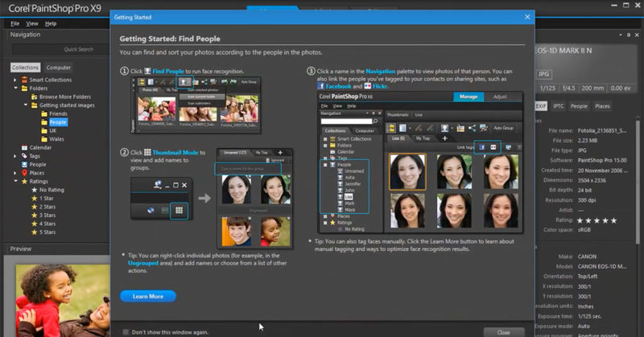
Task: Click the File name value Fotolia_2136851_S...
Action: click(602, 130)
